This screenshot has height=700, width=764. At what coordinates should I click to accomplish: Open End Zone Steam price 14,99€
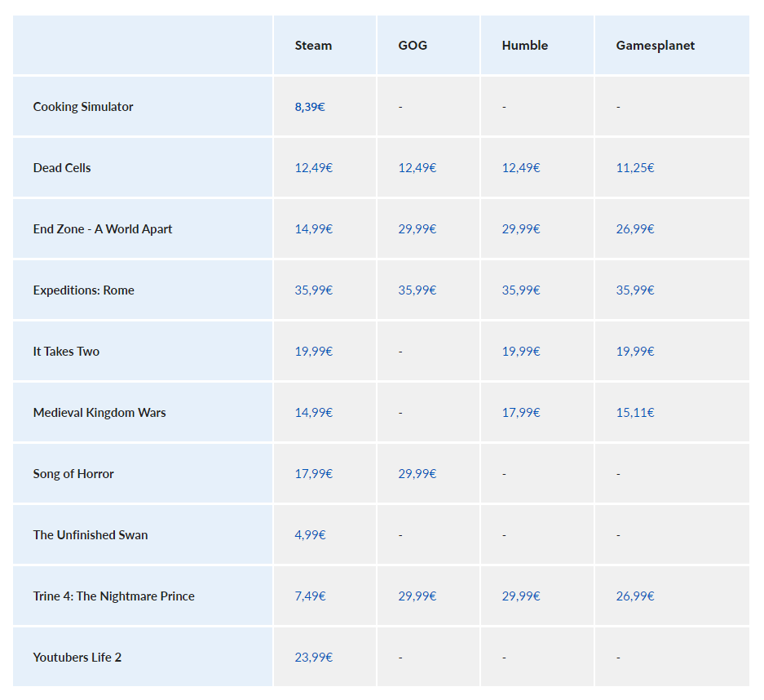tap(313, 229)
